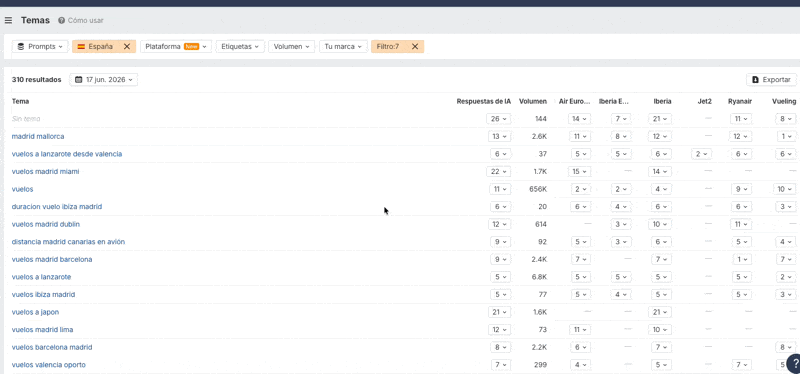Image resolution: width=800 pixels, height=374 pixels.
Task: Expand Respuestas de IA 21 for vuelos a japon
Action: pyautogui.click(x=498, y=312)
